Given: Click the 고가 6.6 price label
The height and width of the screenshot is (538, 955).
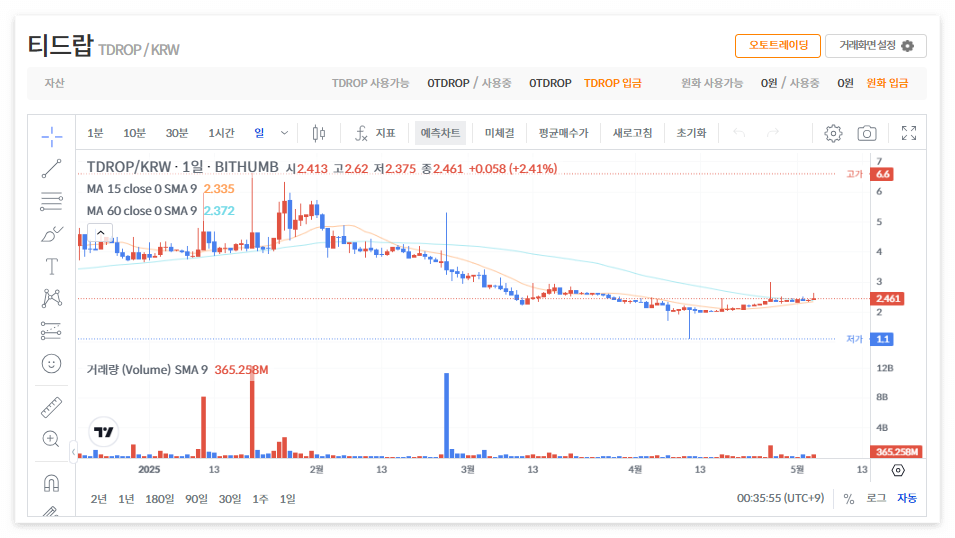Looking at the screenshot, I should click(870, 174).
